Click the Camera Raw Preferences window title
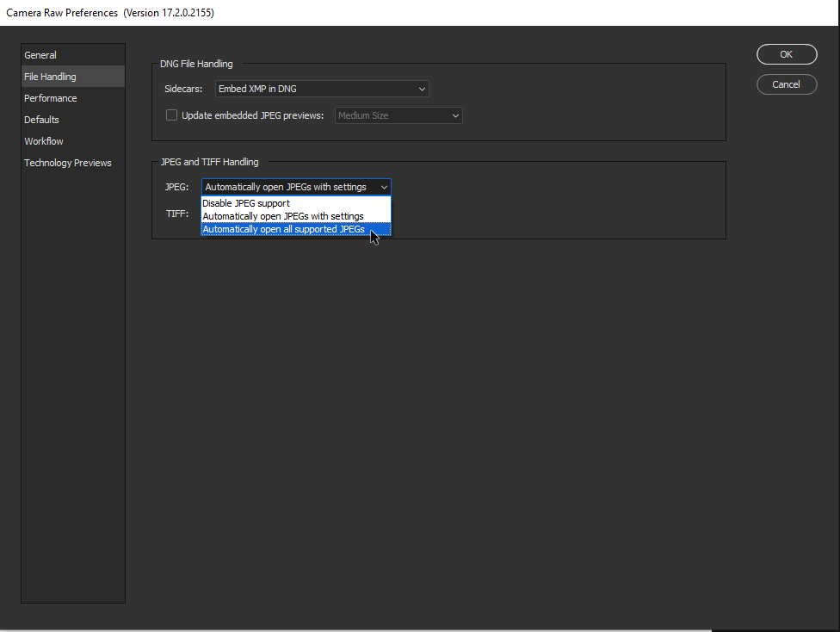The height and width of the screenshot is (632, 840). click(110, 13)
